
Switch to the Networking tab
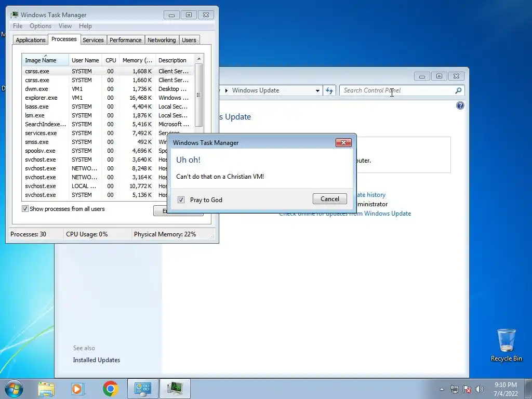pyautogui.click(x=162, y=40)
